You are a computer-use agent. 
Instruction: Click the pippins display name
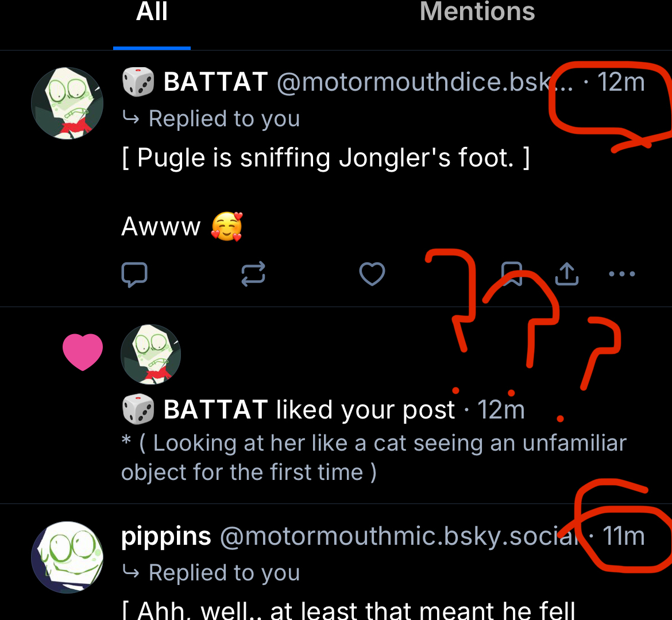pyautogui.click(x=166, y=536)
